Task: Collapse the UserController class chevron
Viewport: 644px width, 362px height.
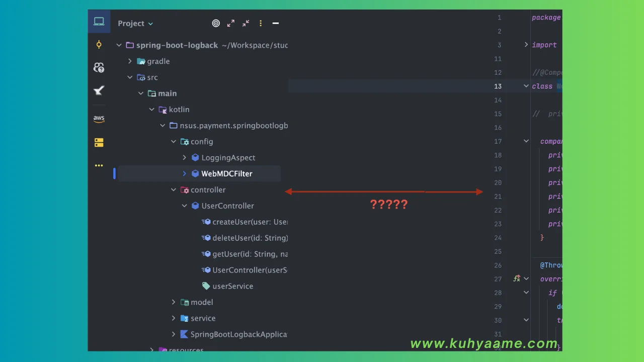Action: pos(184,206)
